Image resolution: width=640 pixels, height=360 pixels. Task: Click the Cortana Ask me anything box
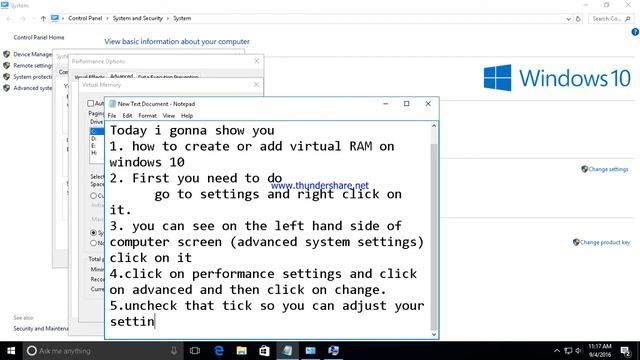tap(102, 351)
